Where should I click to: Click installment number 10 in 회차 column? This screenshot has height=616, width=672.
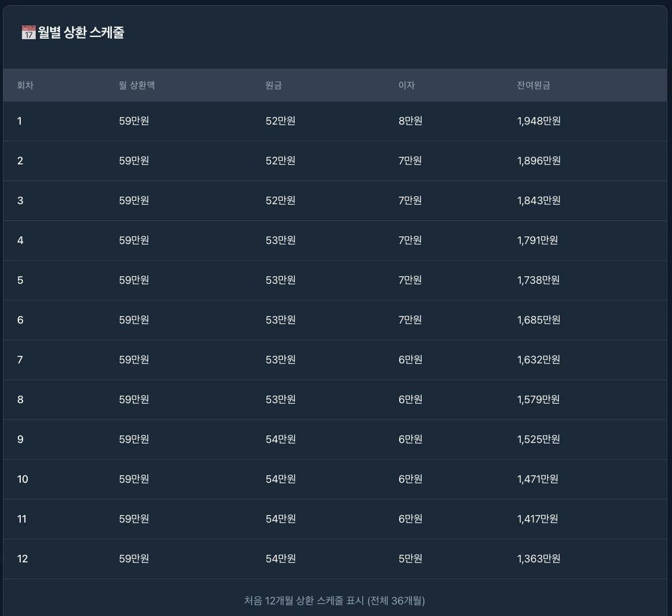point(22,480)
